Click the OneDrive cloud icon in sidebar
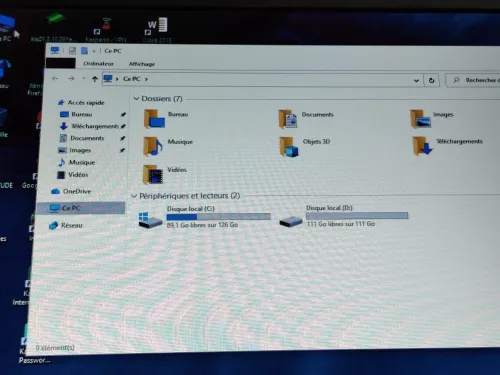This screenshot has width=500, height=375. [x=55, y=192]
